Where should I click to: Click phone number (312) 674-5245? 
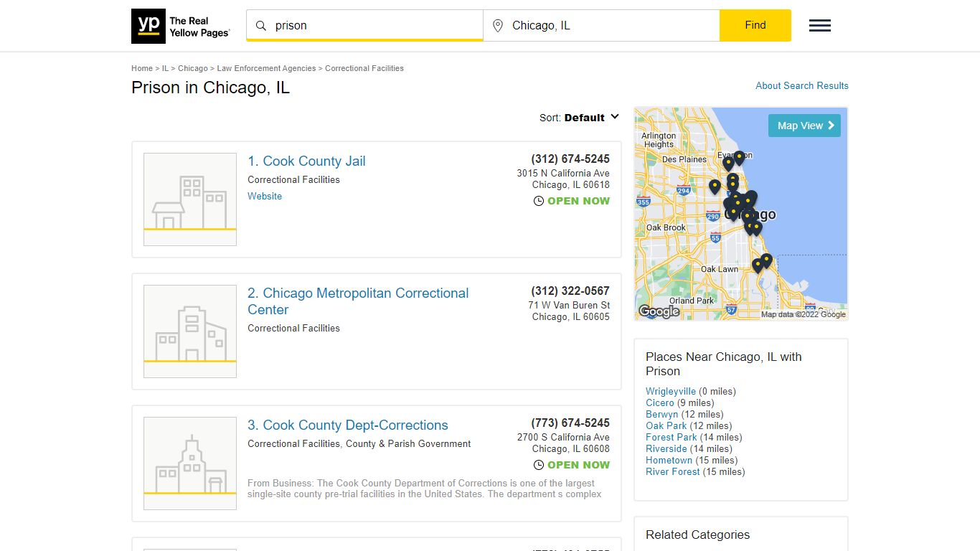pyautogui.click(x=570, y=159)
